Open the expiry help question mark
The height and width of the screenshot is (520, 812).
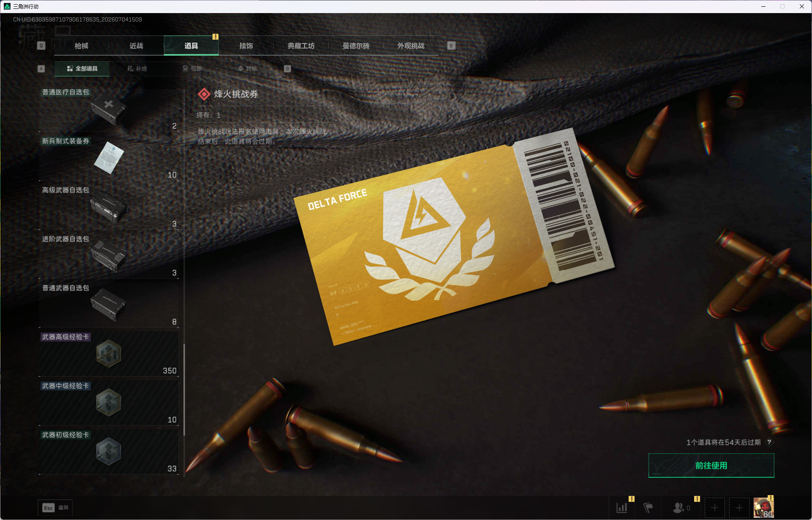(769, 442)
